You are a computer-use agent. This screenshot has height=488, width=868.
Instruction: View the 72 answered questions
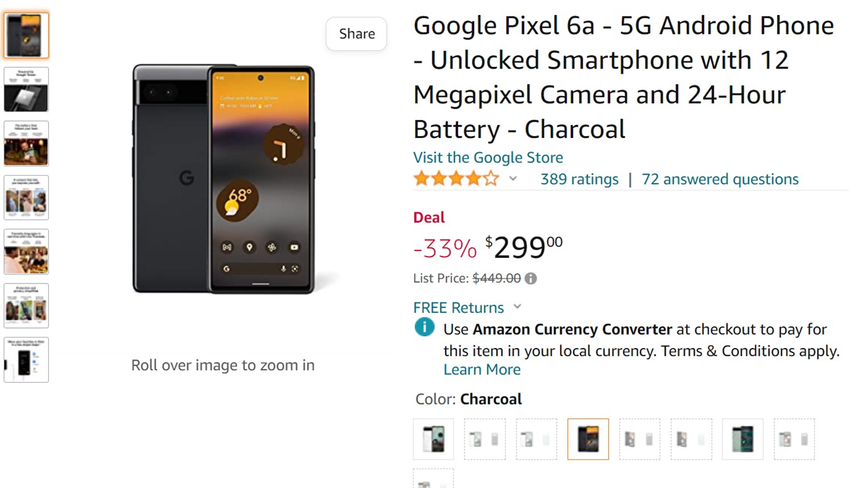click(720, 179)
